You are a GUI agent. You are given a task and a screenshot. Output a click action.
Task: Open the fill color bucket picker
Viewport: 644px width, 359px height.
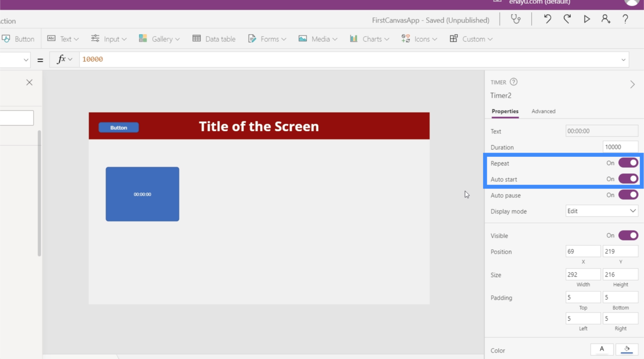(x=627, y=349)
